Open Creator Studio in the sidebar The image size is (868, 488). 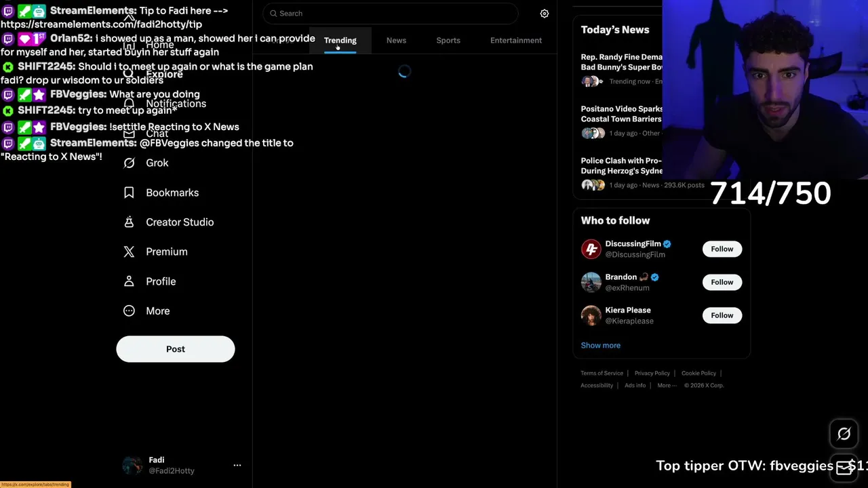(x=168, y=222)
